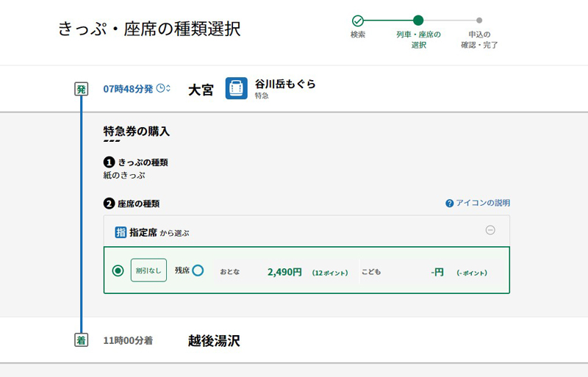Click the green 着 arrival marker
This screenshot has height=377, width=588.
[82, 340]
